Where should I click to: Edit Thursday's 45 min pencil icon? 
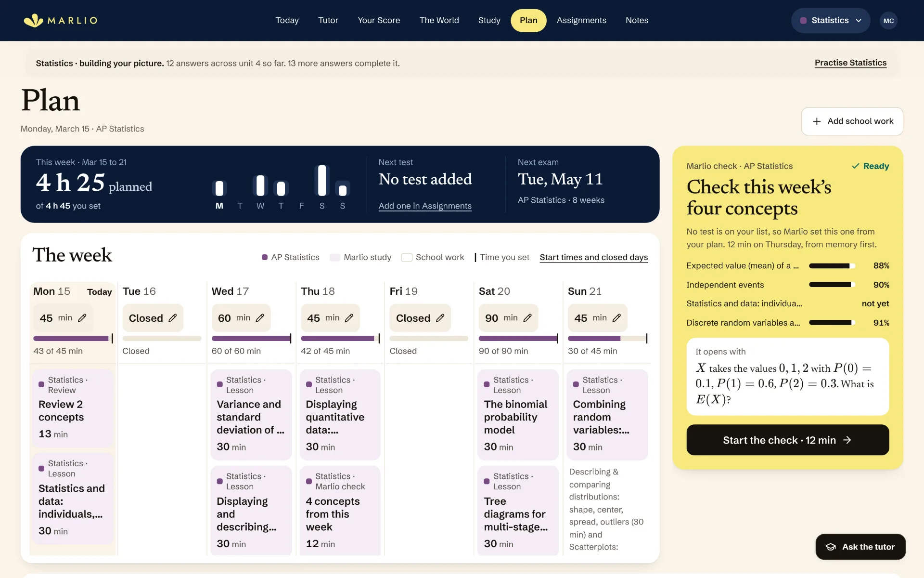349,318
